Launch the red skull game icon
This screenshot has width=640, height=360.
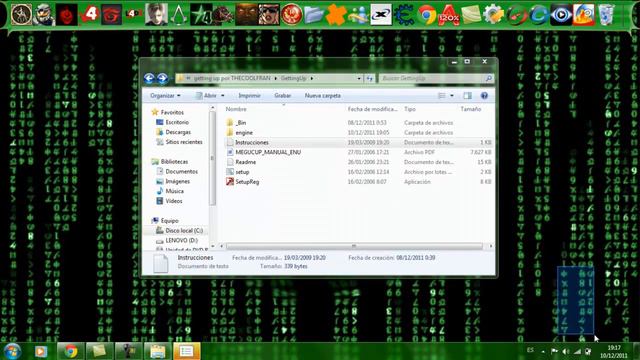tap(67, 15)
